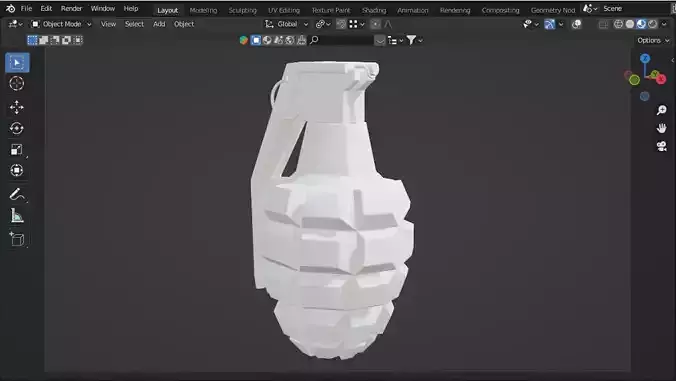The height and width of the screenshot is (381, 676).
Task: Set selection mode to subtract
Action: point(55,40)
